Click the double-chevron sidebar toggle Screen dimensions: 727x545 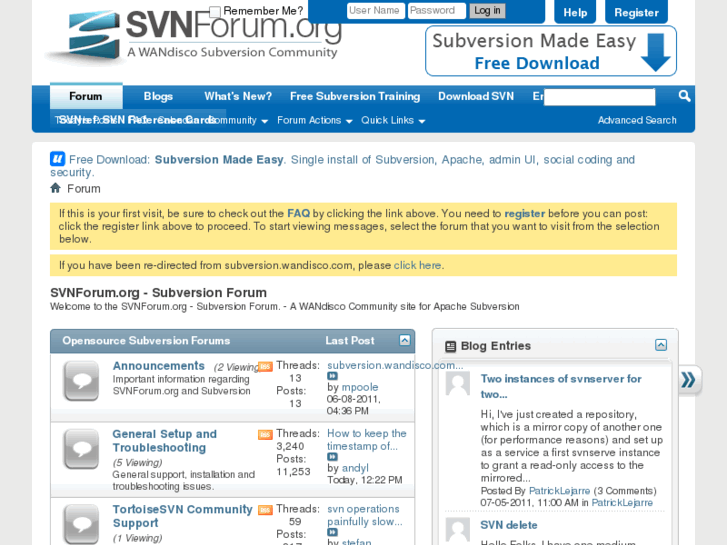tap(689, 380)
